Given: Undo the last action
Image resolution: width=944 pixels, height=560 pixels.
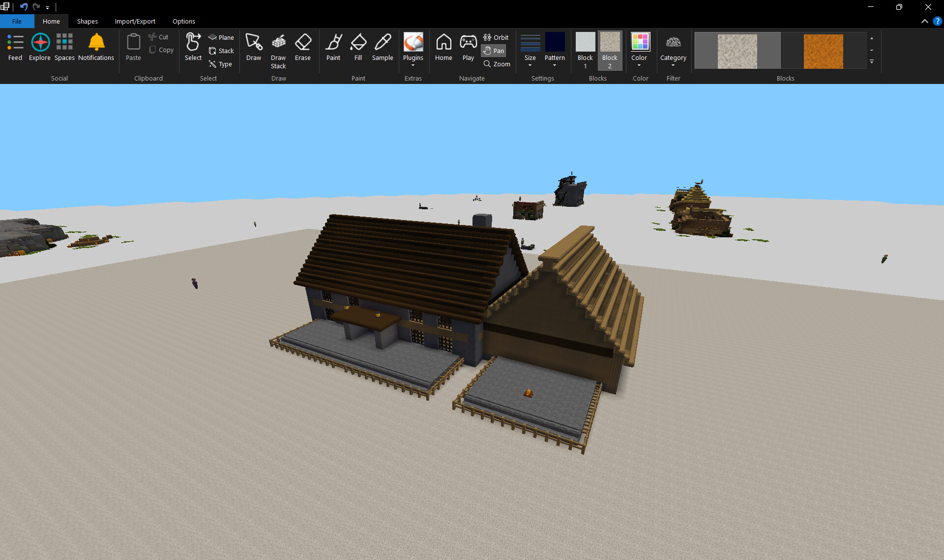Looking at the screenshot, I should click(23, 7).
